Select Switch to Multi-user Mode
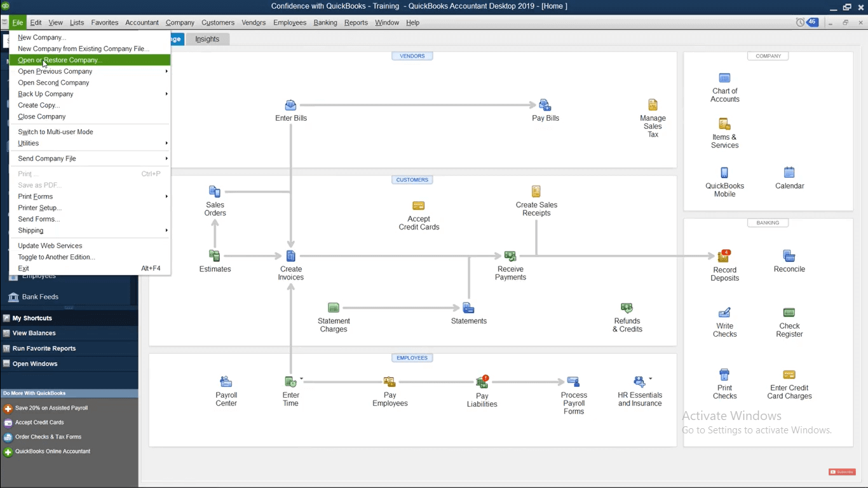 [90, 132]
